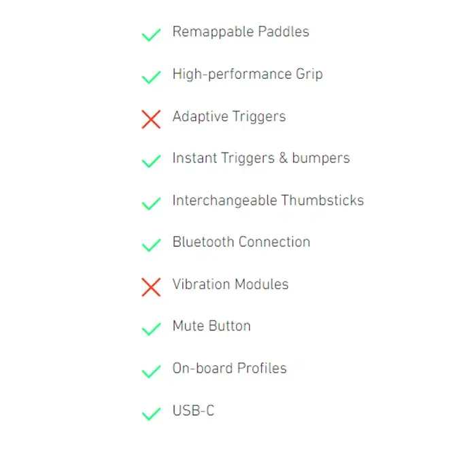Select the Remappable Paddles feature text

click(x=241, y=32)
